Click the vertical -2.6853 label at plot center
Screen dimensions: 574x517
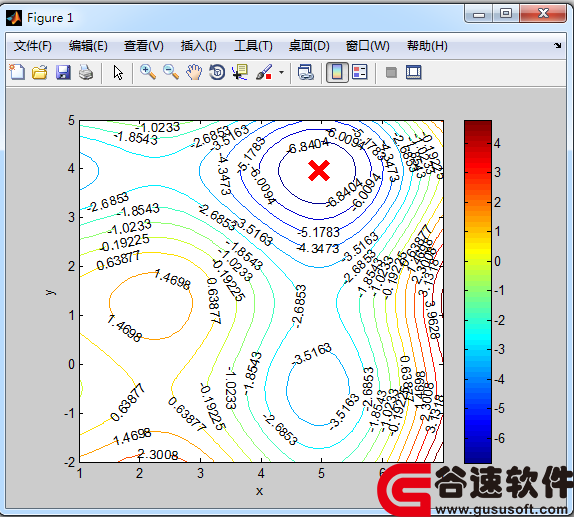pyautogui.click(x=299, y=306)
